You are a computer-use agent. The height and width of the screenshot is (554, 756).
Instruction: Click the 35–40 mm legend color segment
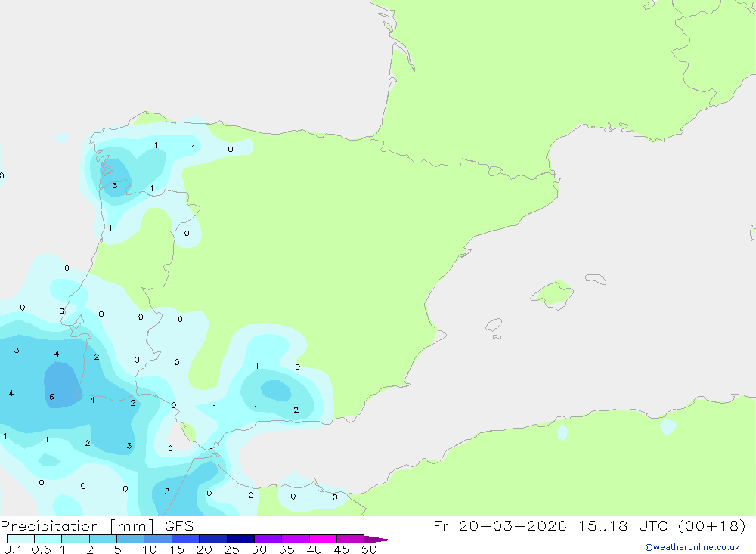click(x=296, y=539)
